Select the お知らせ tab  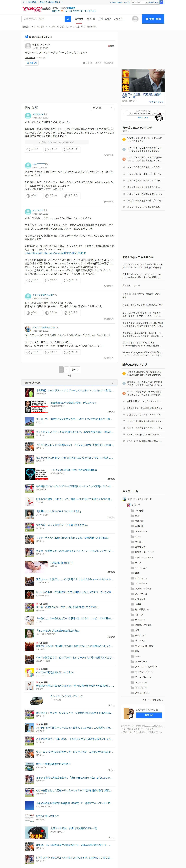118,19
